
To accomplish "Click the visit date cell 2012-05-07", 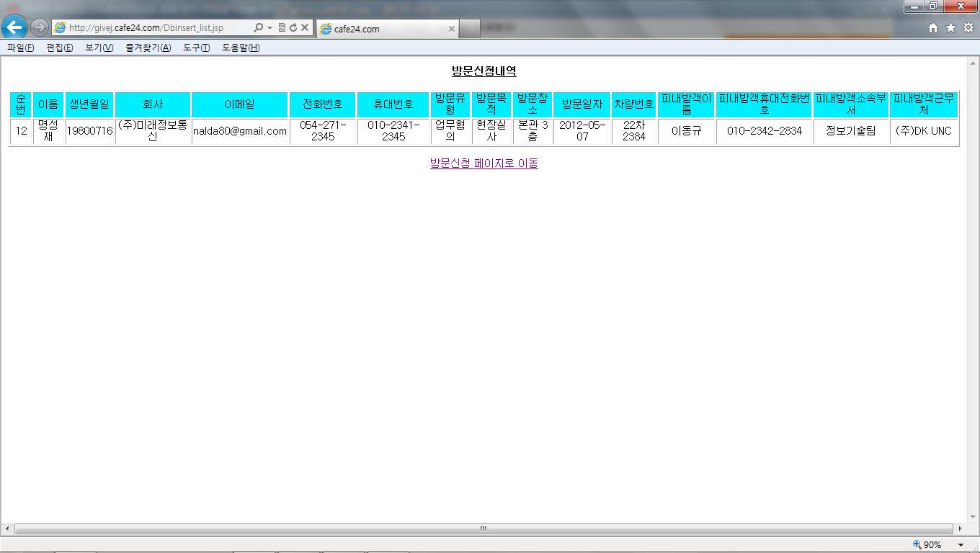I will (582, 131).
